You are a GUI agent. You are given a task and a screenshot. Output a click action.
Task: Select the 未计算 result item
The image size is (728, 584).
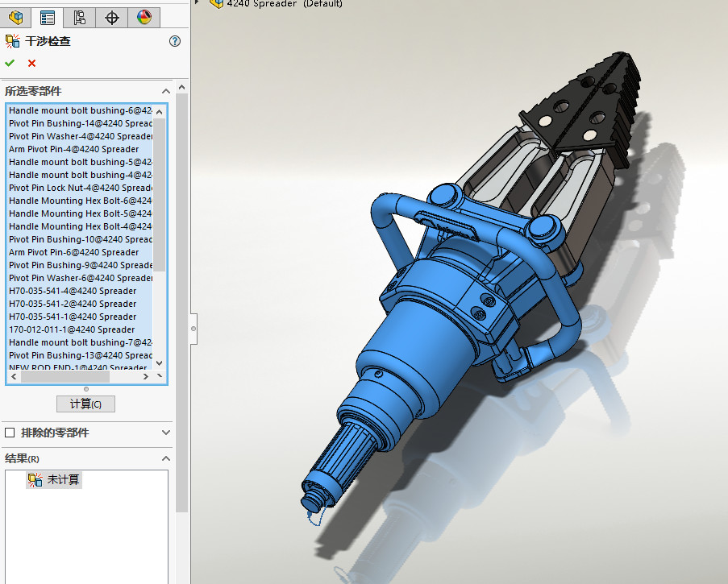click(54, 479)
